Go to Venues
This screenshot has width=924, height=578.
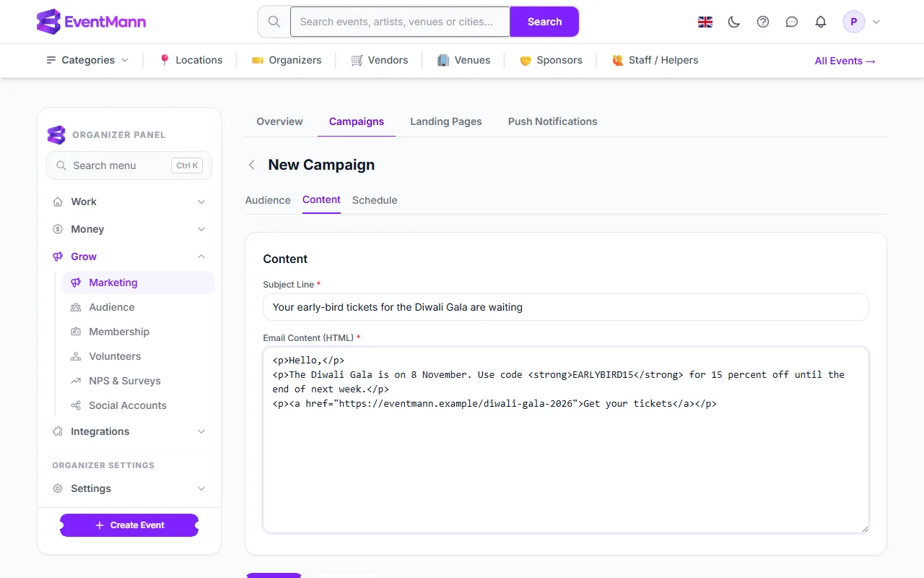(x=463, y=60)
